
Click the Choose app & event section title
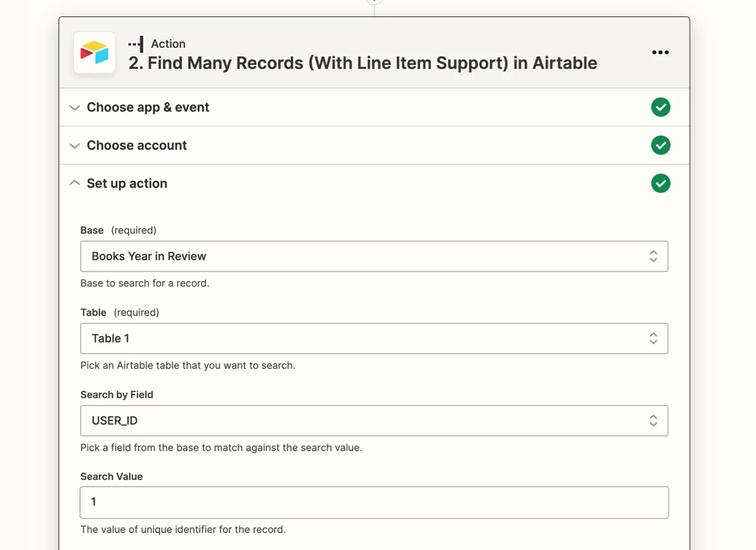point(148,107)
